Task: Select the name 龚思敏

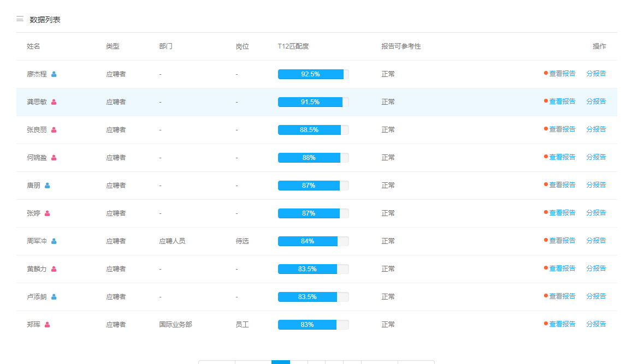Action: tap(37, 102)
